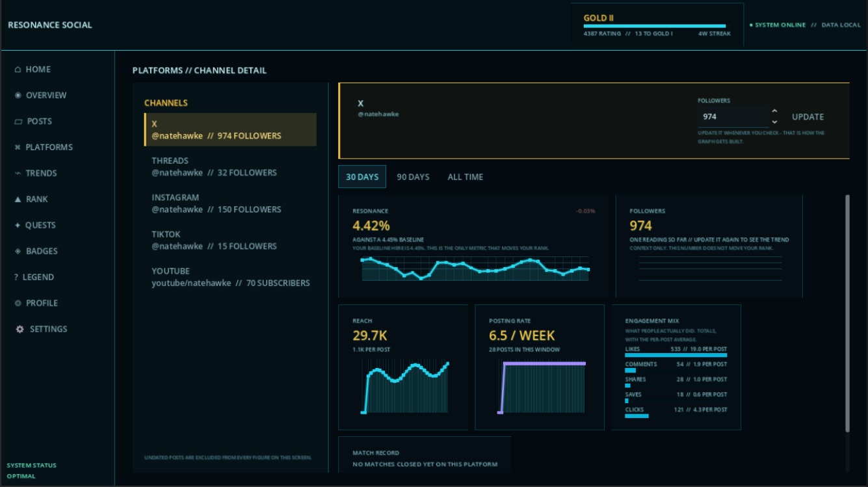Viewport: 868px width, 487px height.
Task: Click the "28 POSTS IN THIS WINDOW" text
Action: click(524, 350)
